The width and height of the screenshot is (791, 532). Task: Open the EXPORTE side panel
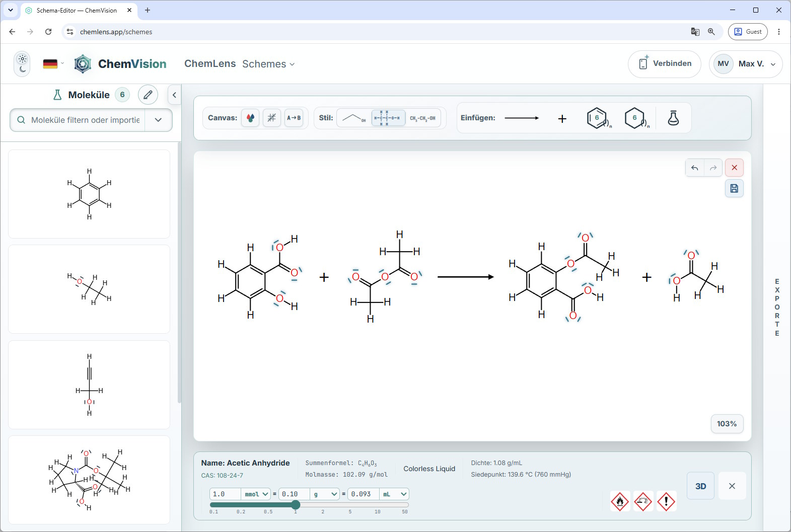pos(777,308)
